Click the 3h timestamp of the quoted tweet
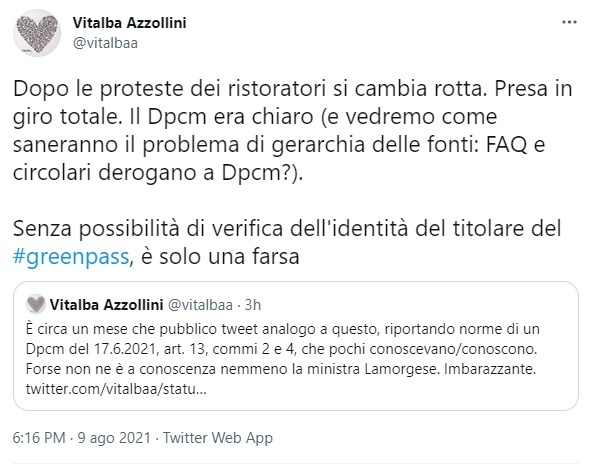 (253, 305)
